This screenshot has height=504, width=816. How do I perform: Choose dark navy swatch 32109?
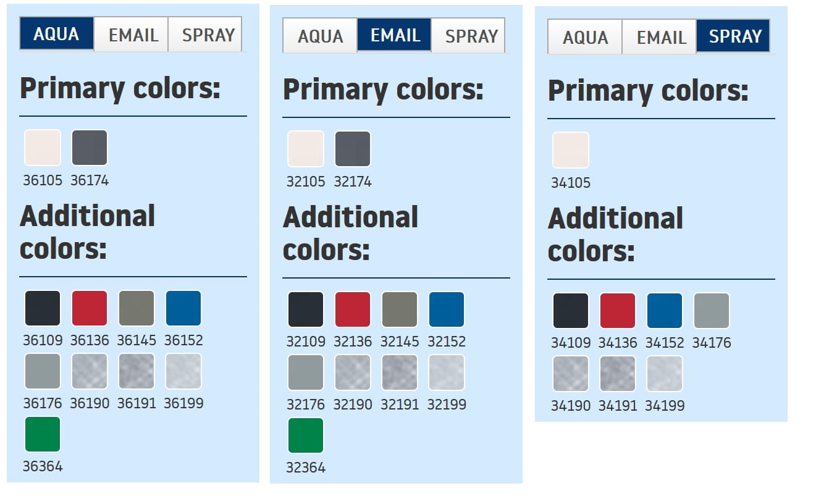click(x=306, y=309)
